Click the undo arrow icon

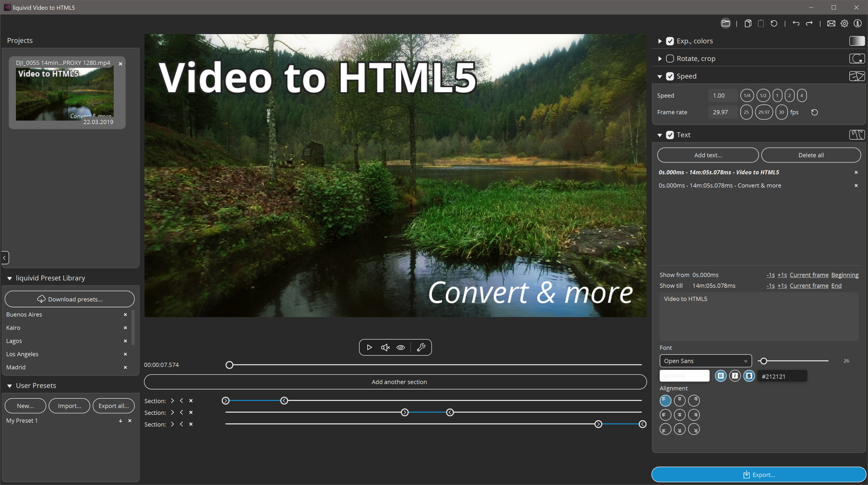[x=796, y=23]
